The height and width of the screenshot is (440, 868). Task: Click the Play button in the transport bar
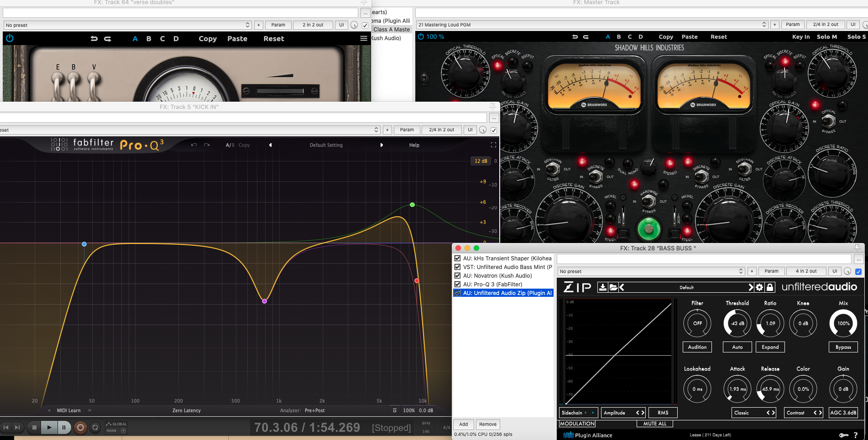(49, 427)
